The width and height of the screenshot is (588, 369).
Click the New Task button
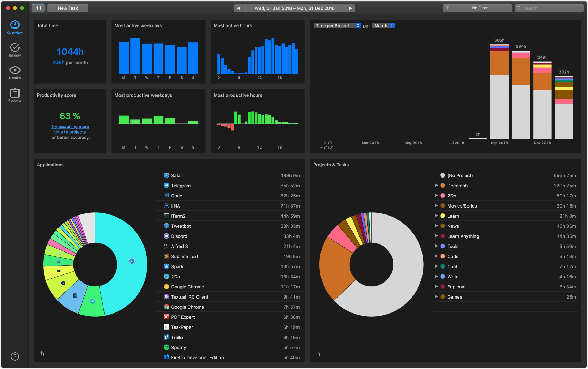pyautogui.click(x=68, y=8)
